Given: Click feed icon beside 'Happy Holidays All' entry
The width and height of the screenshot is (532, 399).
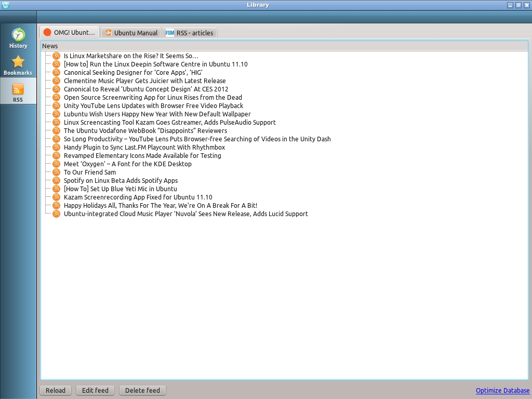Looking at the screenshot, I should coord(56,206).
